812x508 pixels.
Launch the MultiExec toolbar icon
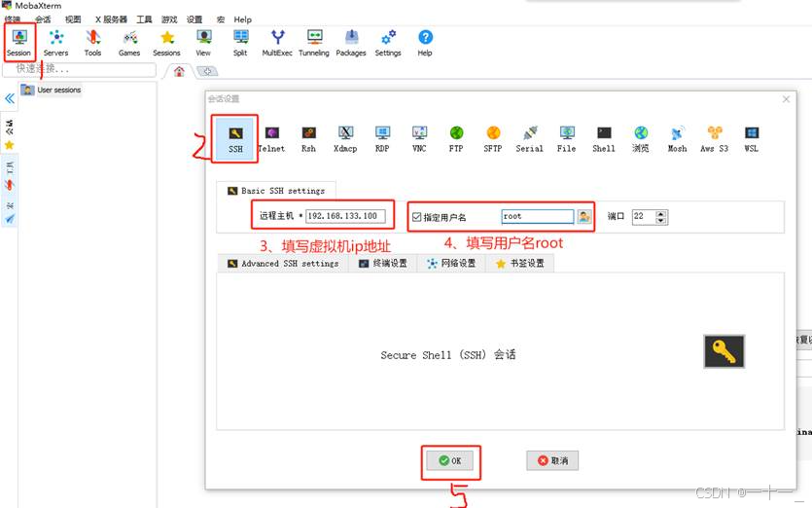coord(277,43)
